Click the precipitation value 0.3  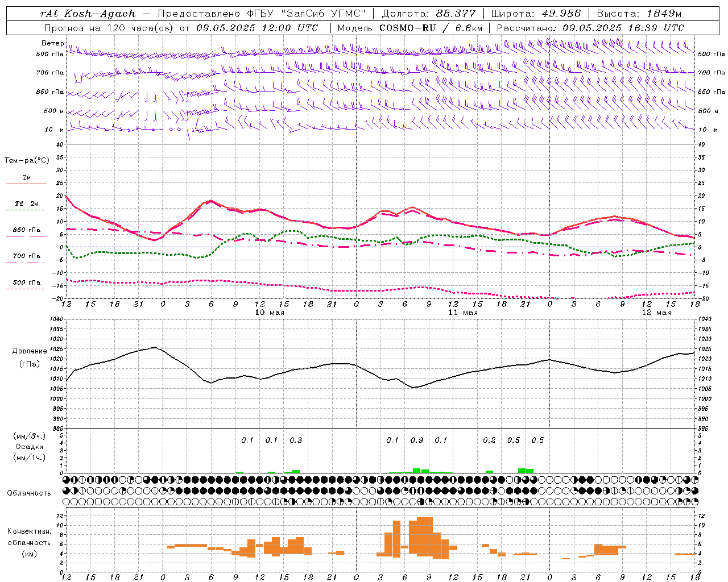tap(296, 440)
